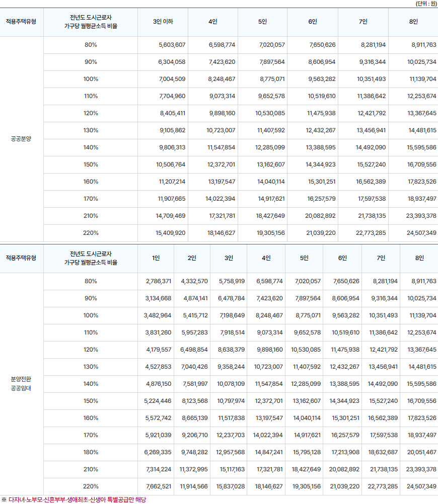The width and height of the screenshot is (438, 504).
Task: Select the cell showing 12,957,568
Action: pyautogui.click(x=230, y=452)
